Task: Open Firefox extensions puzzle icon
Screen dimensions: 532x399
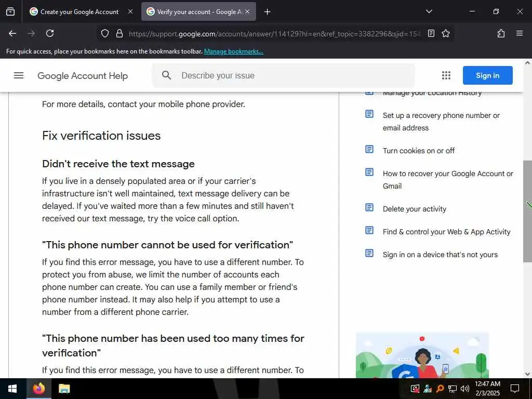Action: tap(501, 33)
